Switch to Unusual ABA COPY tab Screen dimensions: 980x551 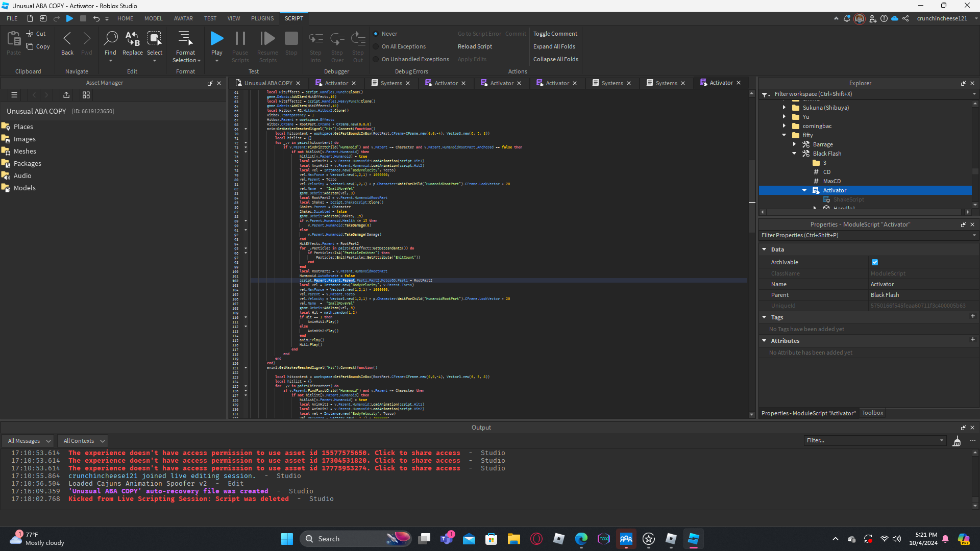coord(268,83)
